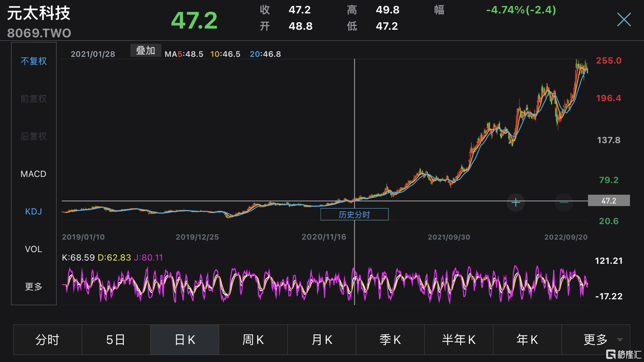
Task: Click the MA 20:46.8 indicator label
Action: point(265,54)
